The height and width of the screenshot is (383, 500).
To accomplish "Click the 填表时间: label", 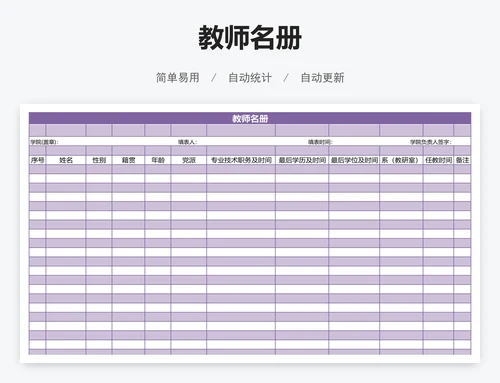I will pyautogui.click(x=320, y=142).
